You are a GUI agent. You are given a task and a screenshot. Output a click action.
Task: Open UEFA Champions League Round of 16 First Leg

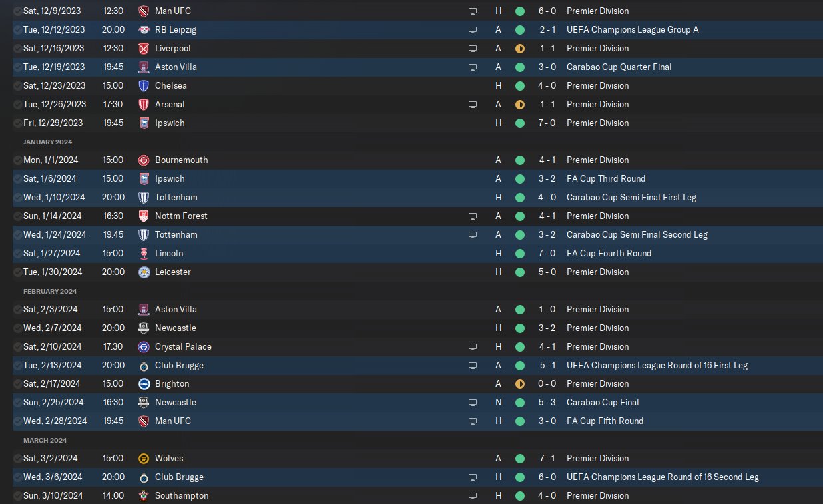657,366
